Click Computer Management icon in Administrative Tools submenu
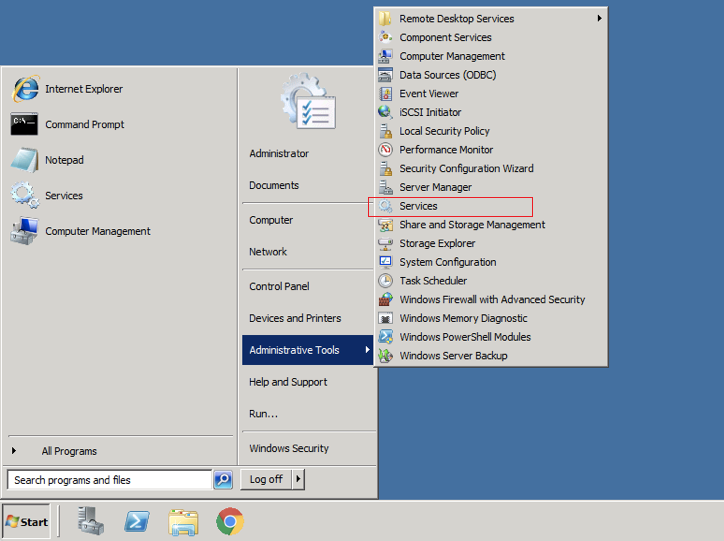Screen dimensions: 724x541 [x=385, y=56]
